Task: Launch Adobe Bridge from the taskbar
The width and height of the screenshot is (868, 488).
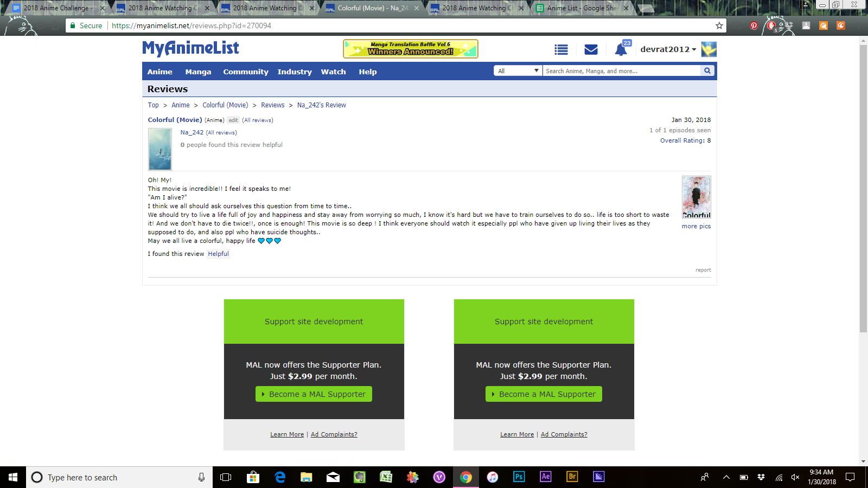Action: tap(572, 477)
